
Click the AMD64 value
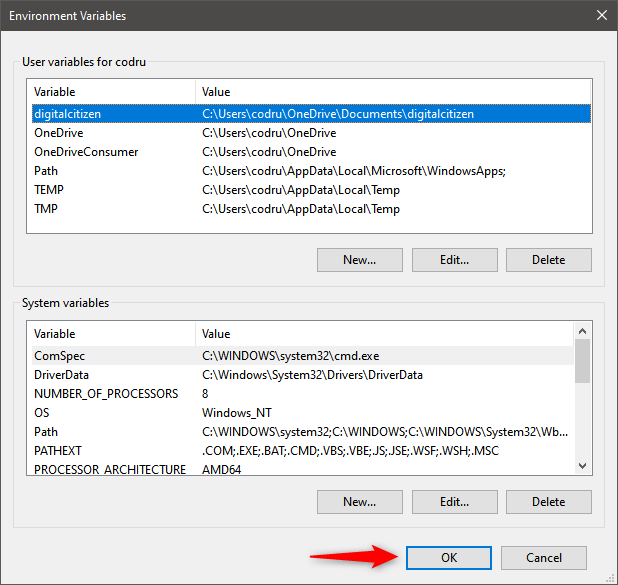point(221,469)
